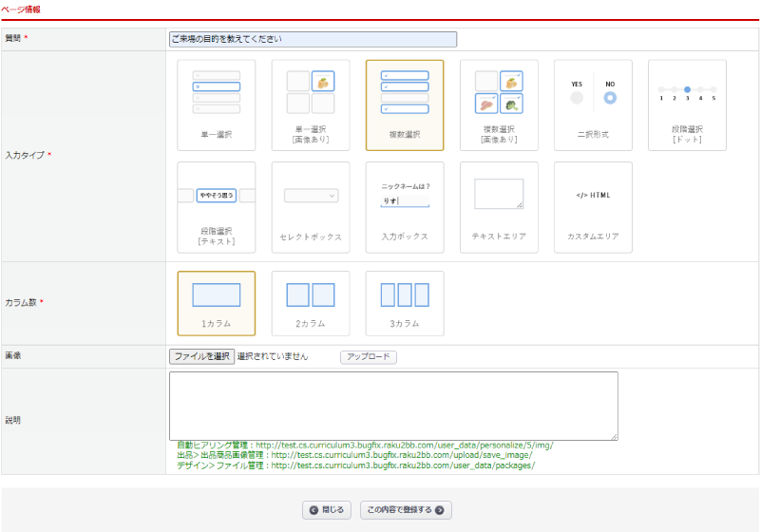Screen dimensions: 760x532
Task: Focus the 質問 question input field
Action: coord(313,40)
